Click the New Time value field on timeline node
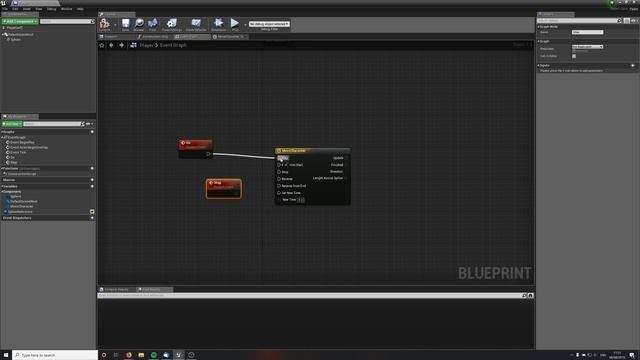 [301, 200]
